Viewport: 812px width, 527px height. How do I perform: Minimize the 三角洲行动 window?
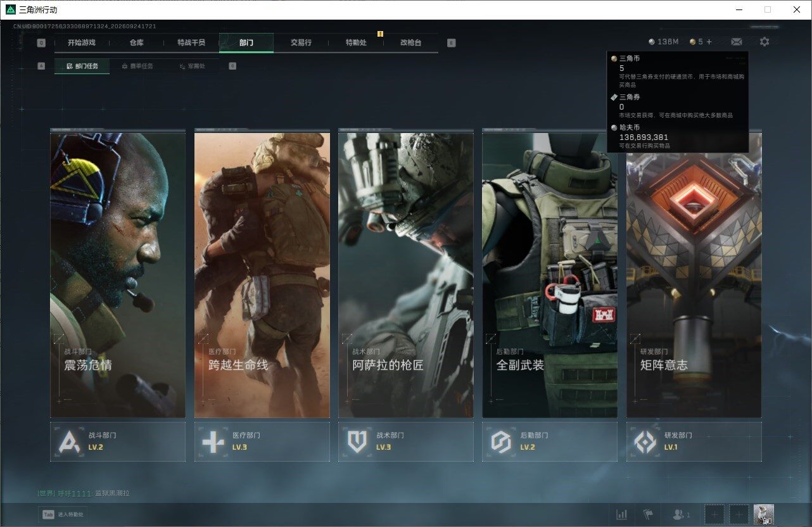(x=740, y=10)
